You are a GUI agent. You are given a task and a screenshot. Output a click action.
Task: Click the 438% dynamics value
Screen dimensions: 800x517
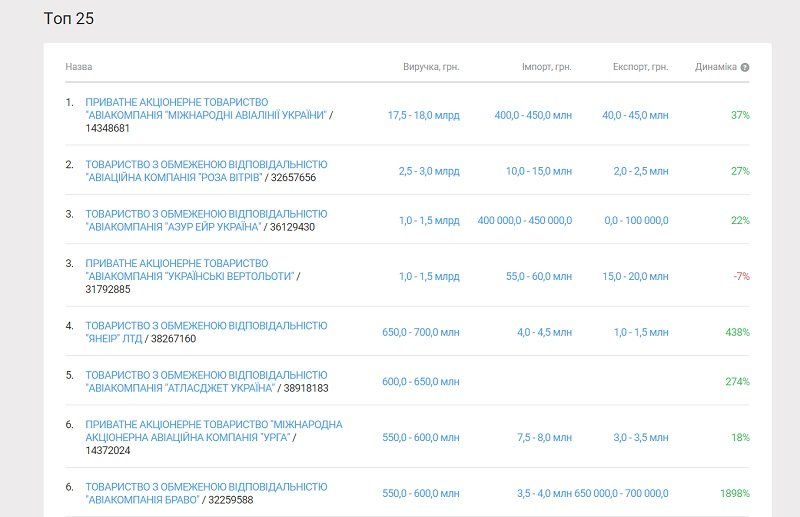[738, 332]
